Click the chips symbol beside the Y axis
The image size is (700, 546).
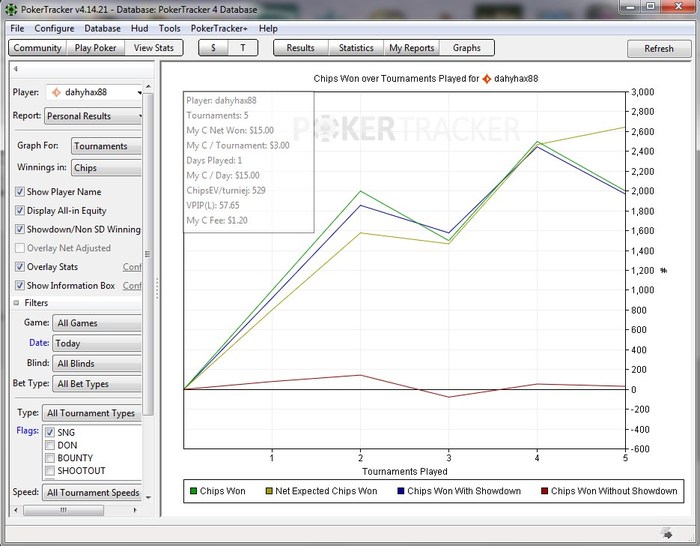click(x=664, y=270)
